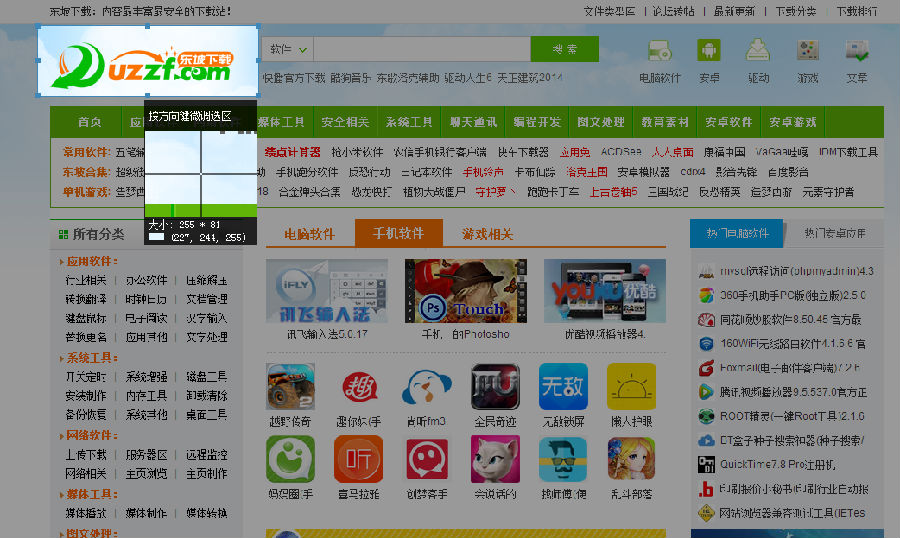Click the green ROOT精灵 icon
The height and width of the screenshot is (538, 900).
(706, 416)
